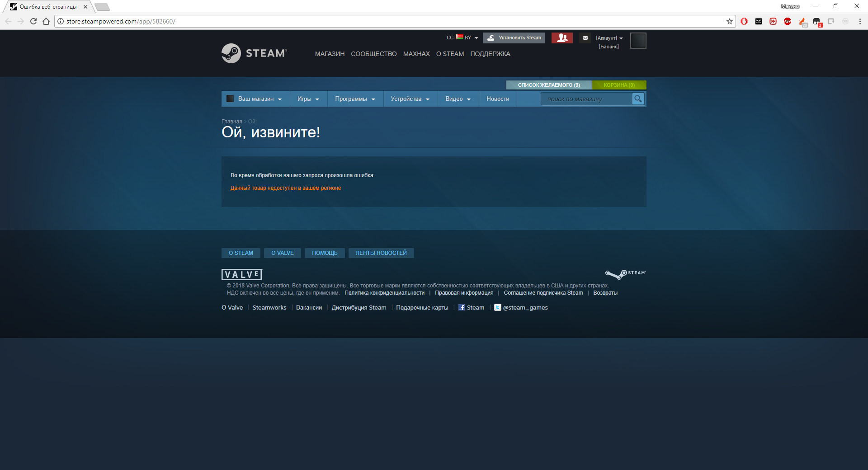This screenshot has width=868, height=470.
Task: Click the Valve logo in footer
Action: tap(242, 274)
